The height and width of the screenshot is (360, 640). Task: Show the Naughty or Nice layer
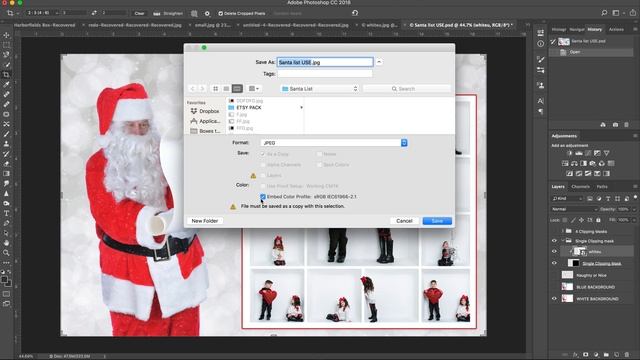click(554, 275)
